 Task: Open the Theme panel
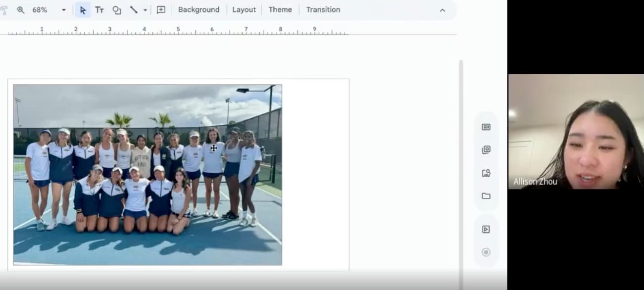pyautogui.click(x=280, y=10)
